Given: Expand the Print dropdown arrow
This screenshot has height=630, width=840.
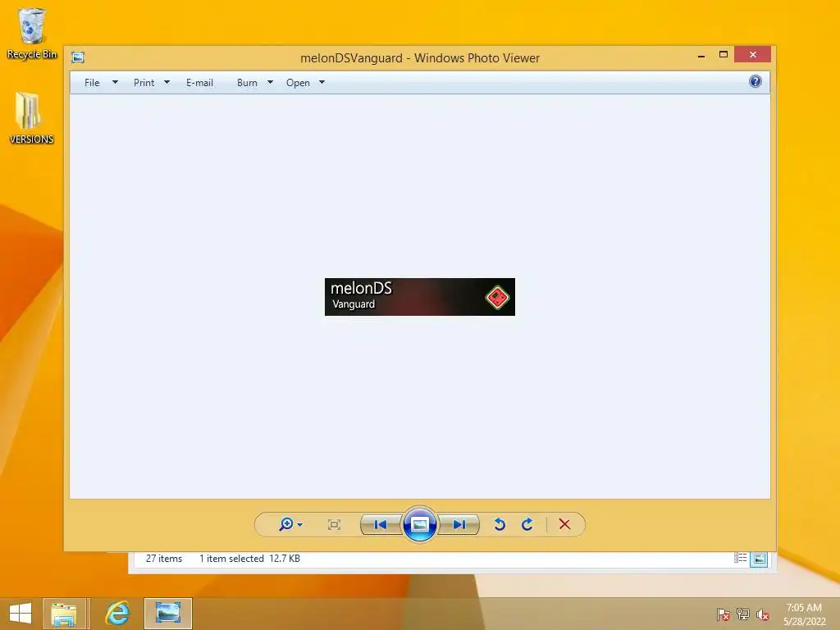Looking at the screenshot, I should click(167, 83).
